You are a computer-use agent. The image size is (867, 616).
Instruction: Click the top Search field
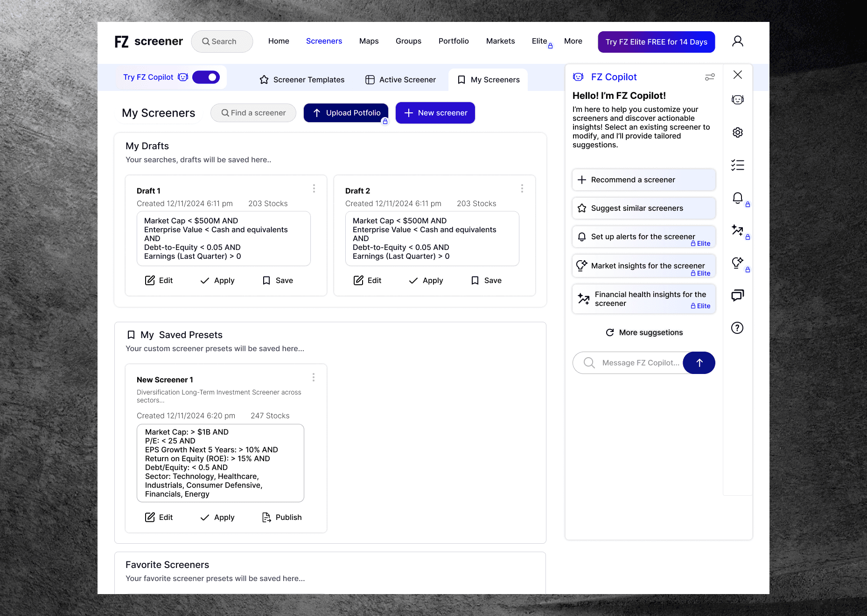pos(222,42)
